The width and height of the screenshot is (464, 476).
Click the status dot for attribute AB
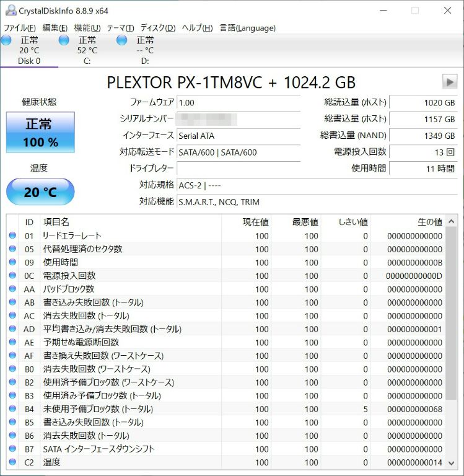12,302
